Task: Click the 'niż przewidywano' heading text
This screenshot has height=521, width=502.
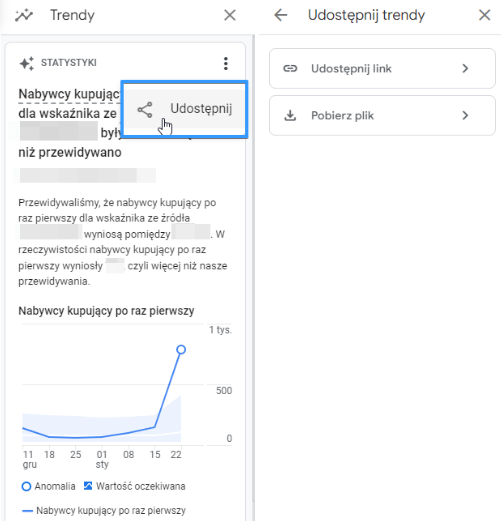Action: (x=70, y=152)
